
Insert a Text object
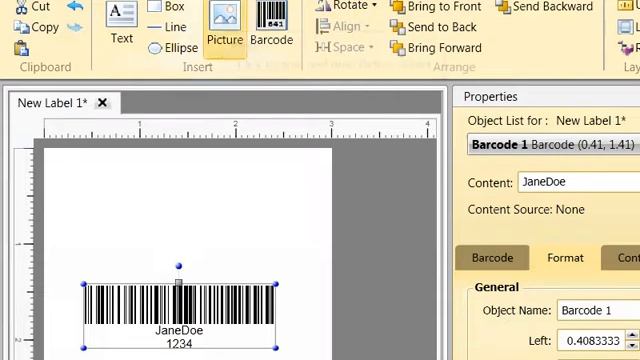122,23
